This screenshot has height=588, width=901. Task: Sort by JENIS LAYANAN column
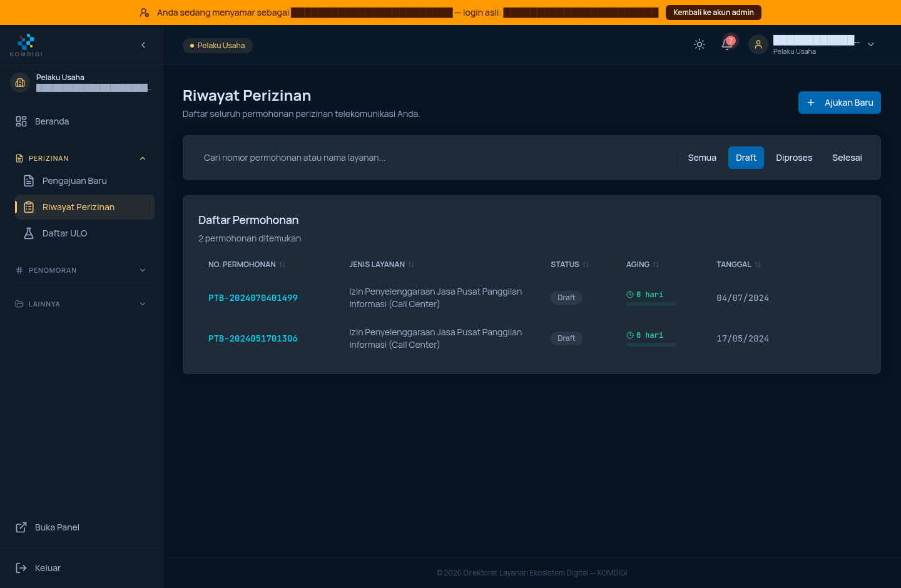pos(382,265)
